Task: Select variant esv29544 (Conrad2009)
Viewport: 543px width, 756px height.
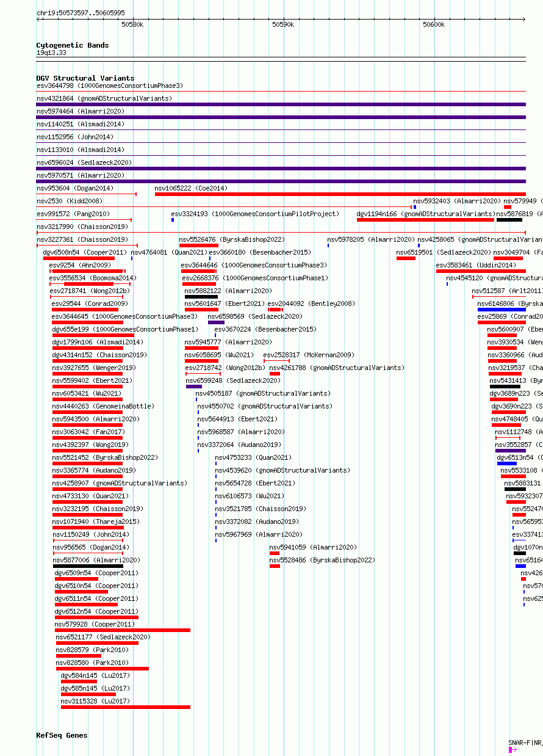Action: [x=90, y=303]
